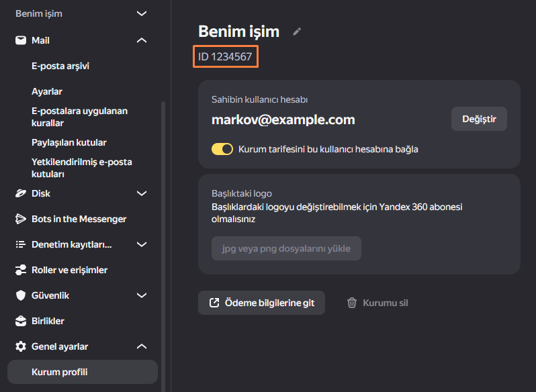This screenshot has width=536, height=392.
Task: Click the trash icon for Kurumu sil
Action: [x=352, y=303]
